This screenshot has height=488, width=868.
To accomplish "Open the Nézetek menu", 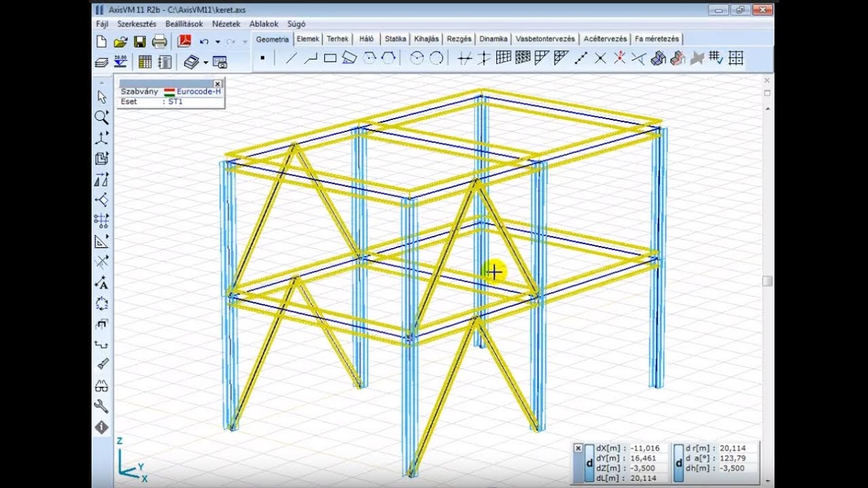I will [226, 24].
